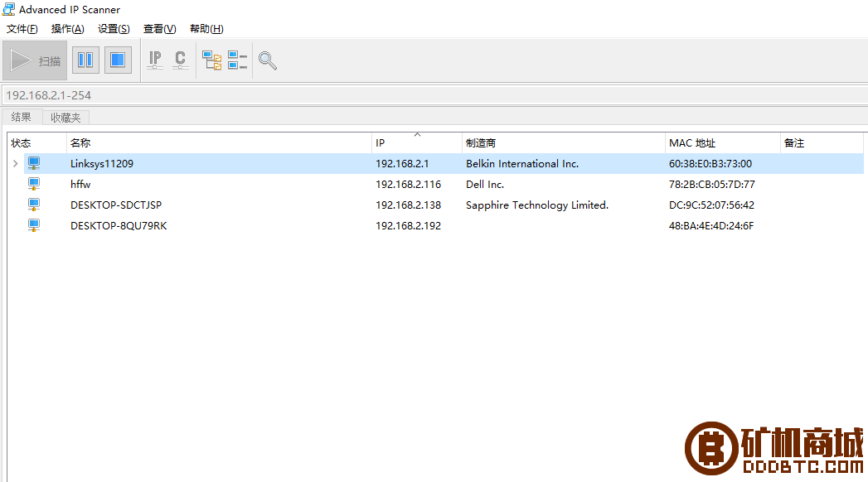Sort by 制造商 column header
The height and width of the screenshot is (482, 868).
click(x=564, y=143)
